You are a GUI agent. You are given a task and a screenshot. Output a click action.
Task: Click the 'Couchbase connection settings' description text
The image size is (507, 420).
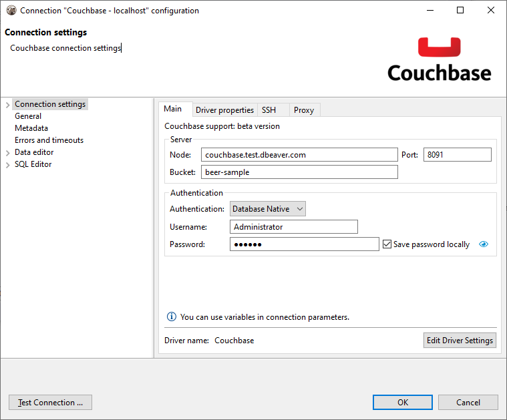click(x=65, y=48)
